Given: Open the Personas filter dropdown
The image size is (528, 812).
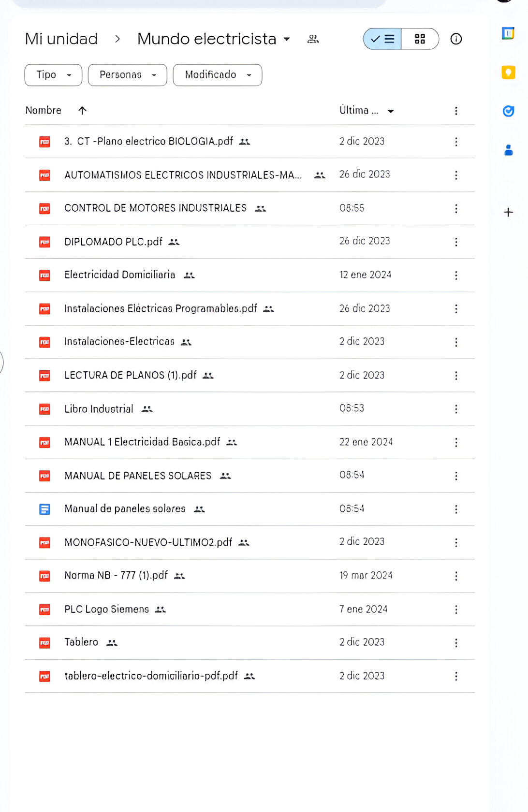Looking at the screenshot, I should tap(128, 75).
